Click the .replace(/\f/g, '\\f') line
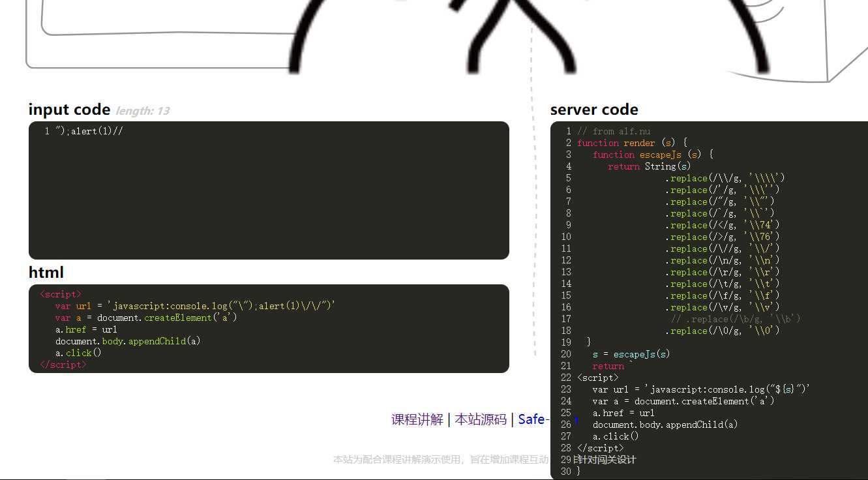 [x=723, y=295]
